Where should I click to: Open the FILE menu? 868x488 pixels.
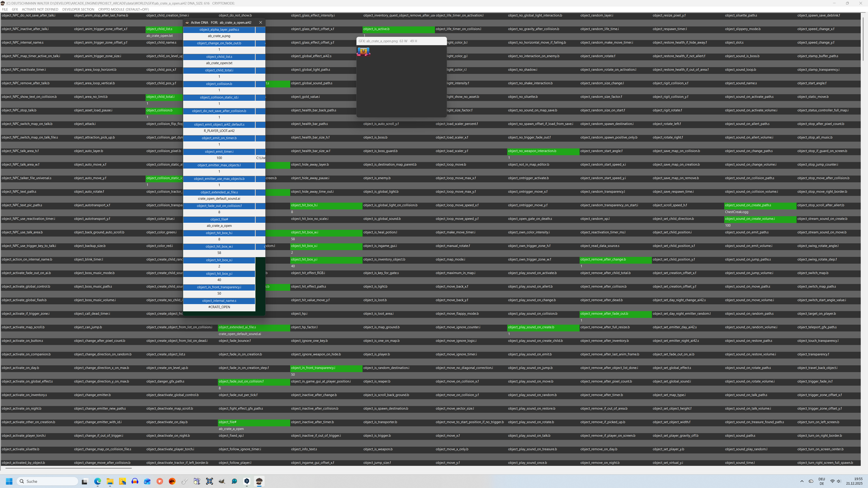pyautogui.click(x=5, y=9)
